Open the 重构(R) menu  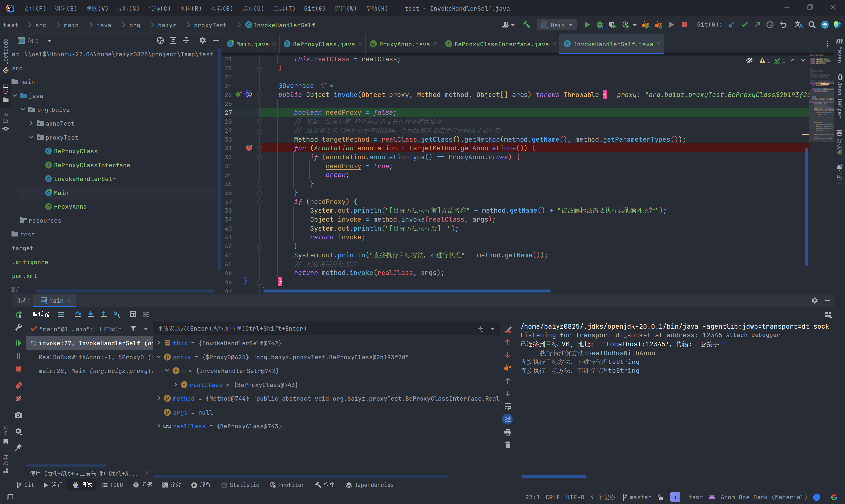[190, 8]
